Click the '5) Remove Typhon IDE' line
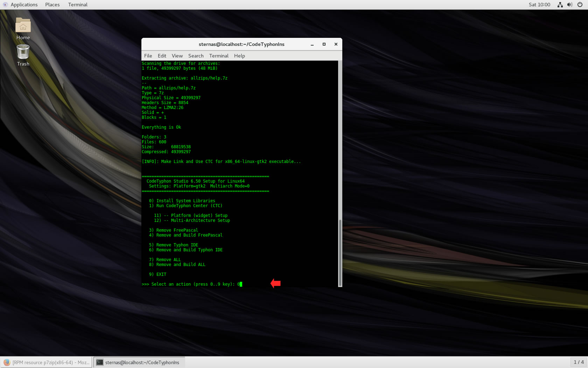Viewport: 588px width, 368px height. 173,245
